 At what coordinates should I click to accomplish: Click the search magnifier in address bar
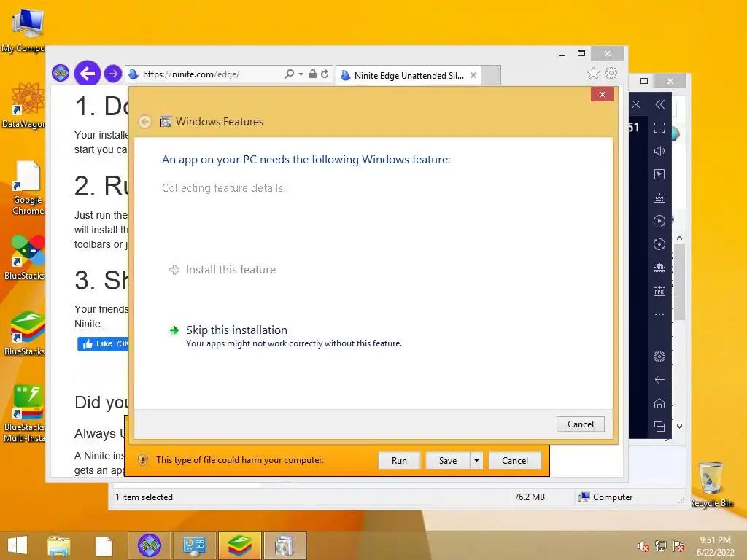[289, 74]
